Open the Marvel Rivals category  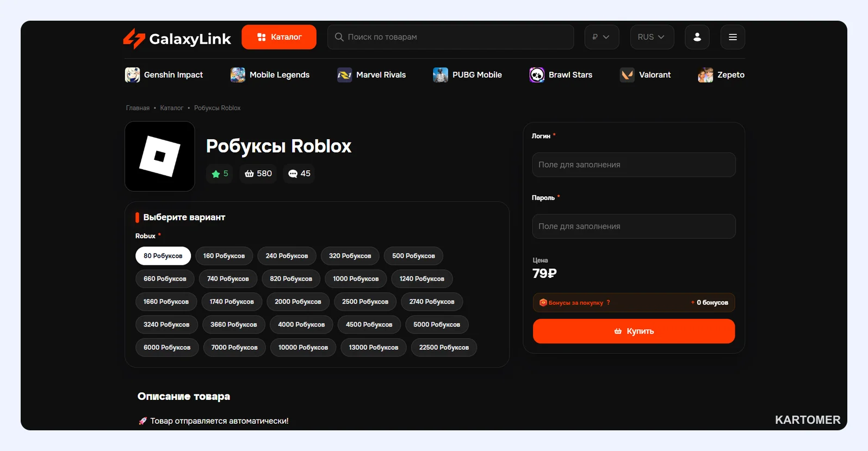tap(371, 75)
